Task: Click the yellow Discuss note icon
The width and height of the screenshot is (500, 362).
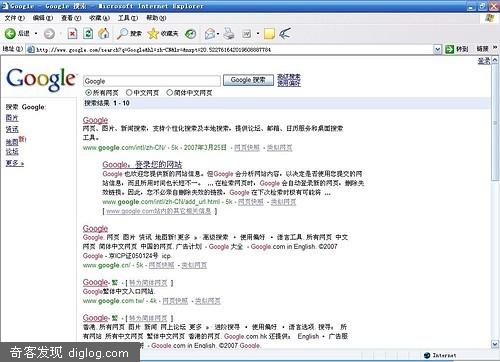Action: point(269,34)
